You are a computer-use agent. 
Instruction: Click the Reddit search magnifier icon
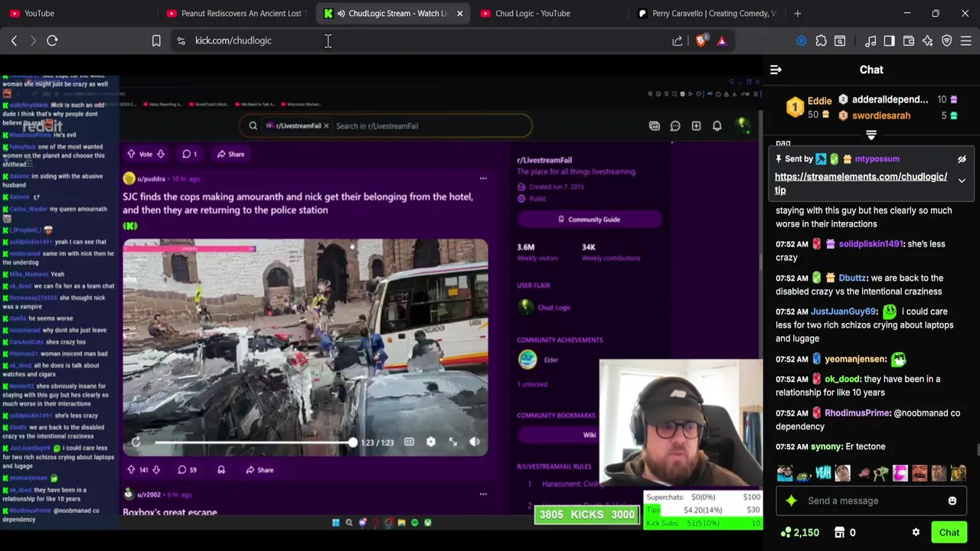[253, 126]
